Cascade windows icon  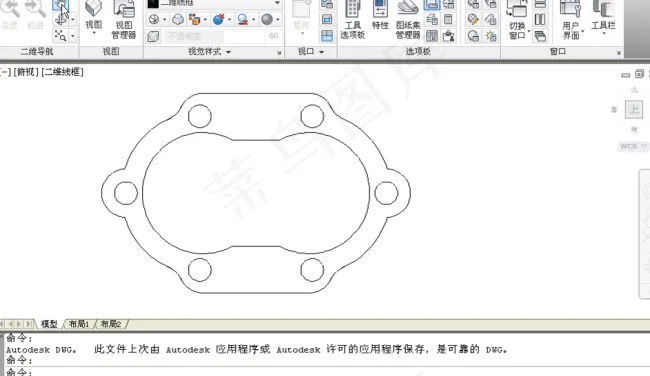(x=540, y=36)
